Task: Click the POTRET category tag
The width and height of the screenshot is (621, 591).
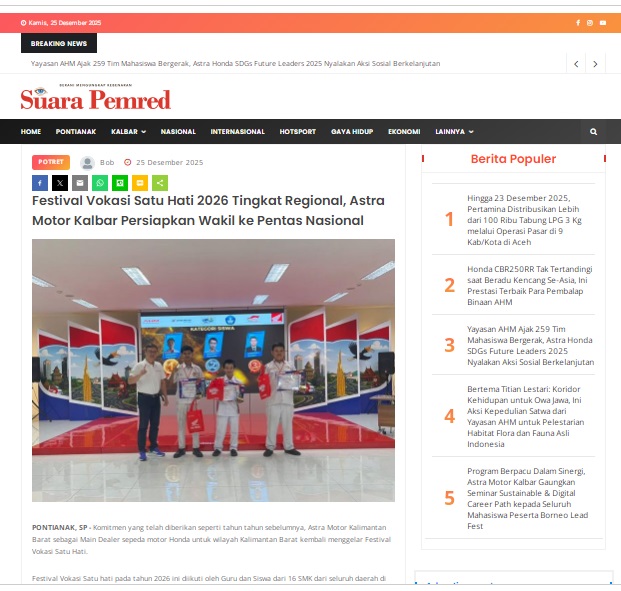Action: click(x=51, y=162)
